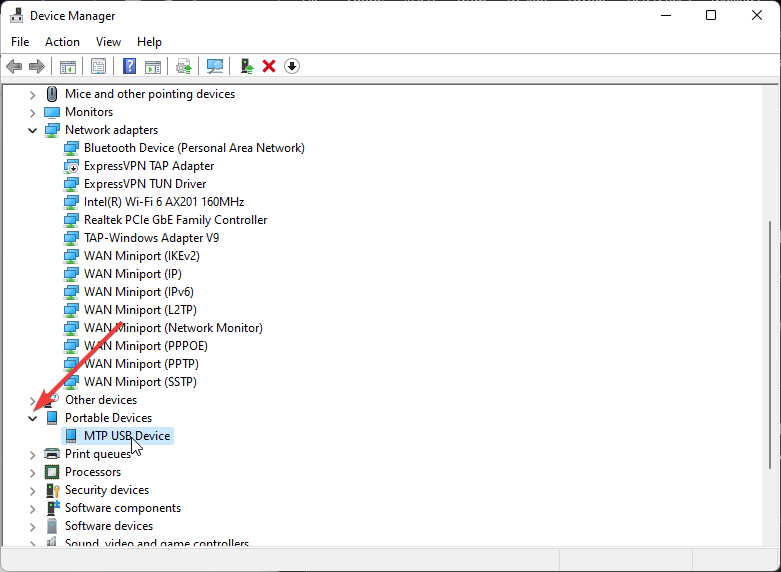Expand Mice and other pointing devices
Screen dimensions: 781x572
coord(32,95)
